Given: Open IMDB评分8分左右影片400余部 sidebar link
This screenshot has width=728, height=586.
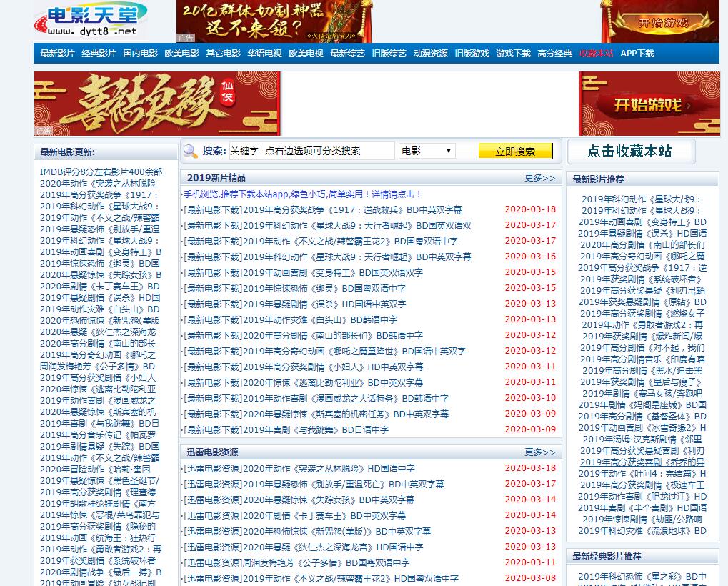Looking at the screenshot, I should coord(101,172).
